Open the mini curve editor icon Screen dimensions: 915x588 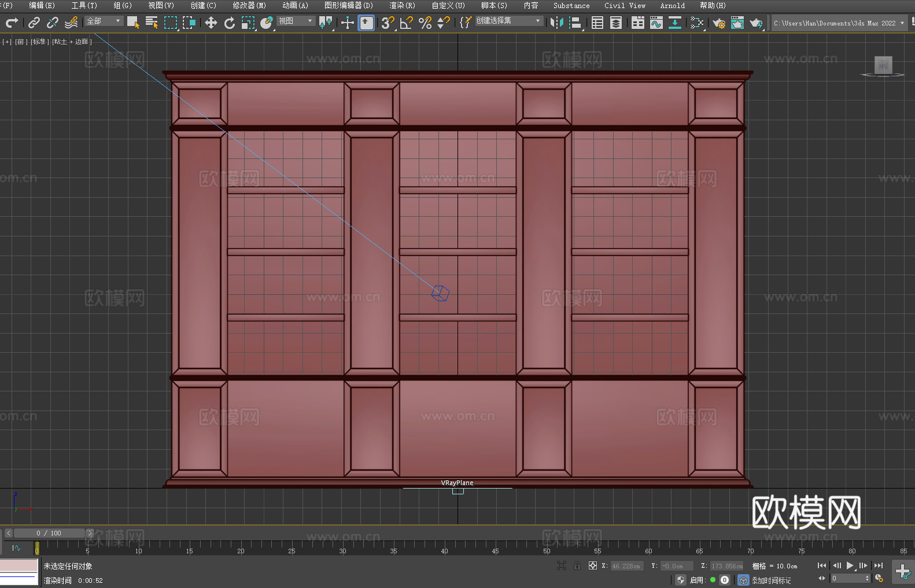[16, 548]
